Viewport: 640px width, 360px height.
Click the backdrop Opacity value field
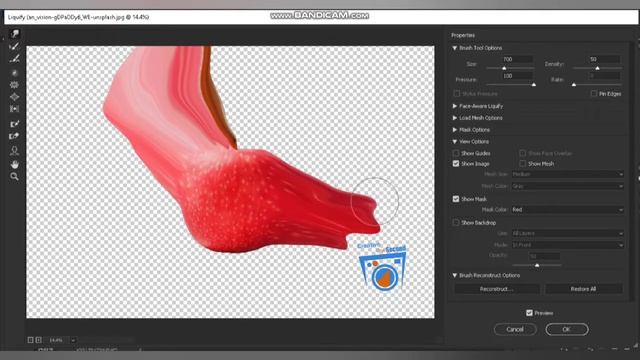pos(544,256)
